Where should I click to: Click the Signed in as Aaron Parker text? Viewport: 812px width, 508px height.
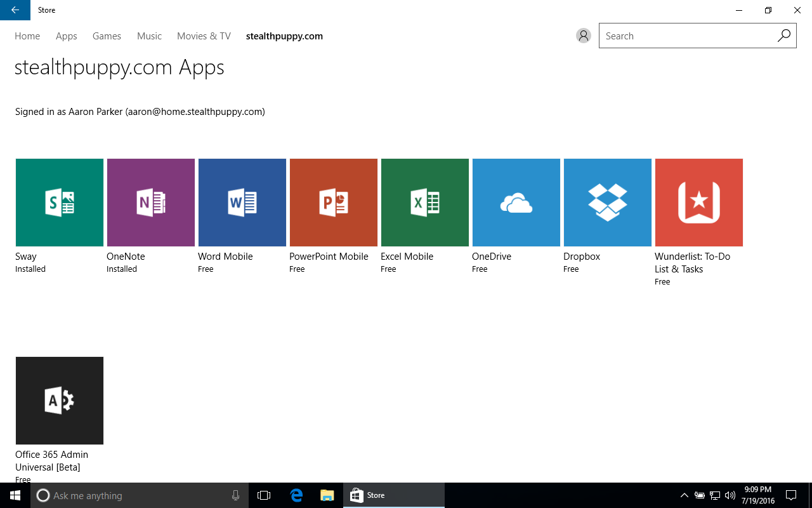[140, 112]
